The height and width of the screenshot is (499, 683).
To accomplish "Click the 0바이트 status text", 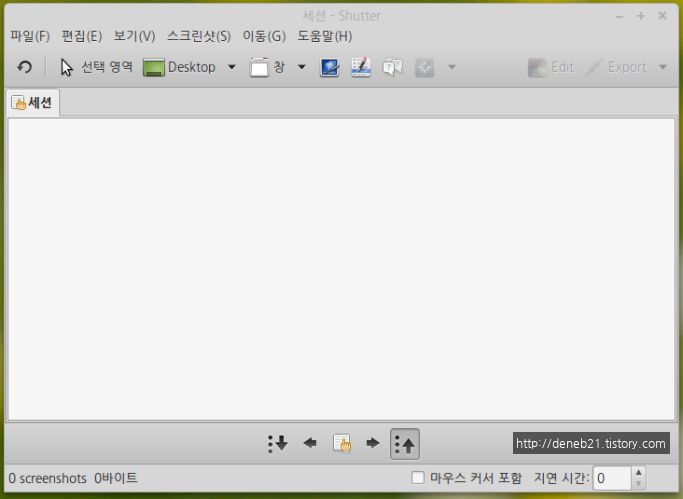I will [115, 478].
